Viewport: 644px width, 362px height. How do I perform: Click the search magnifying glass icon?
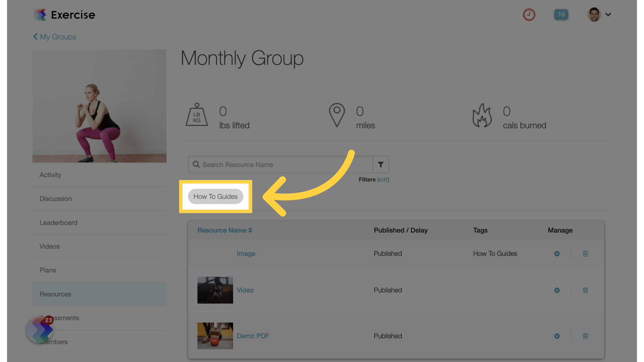(196, 164)
